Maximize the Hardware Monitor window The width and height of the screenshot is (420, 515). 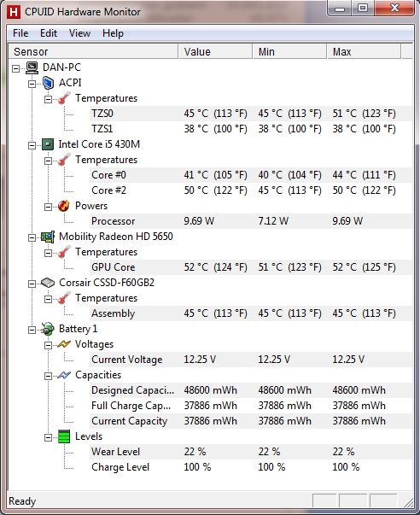[x=363, y=9]
